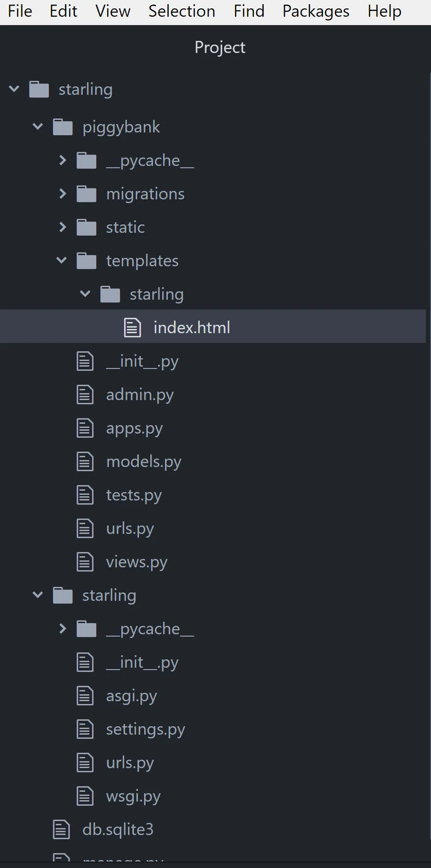Open views.py from the tree
The height and width of the screenshot is (868, 431).
click(137, 562)
